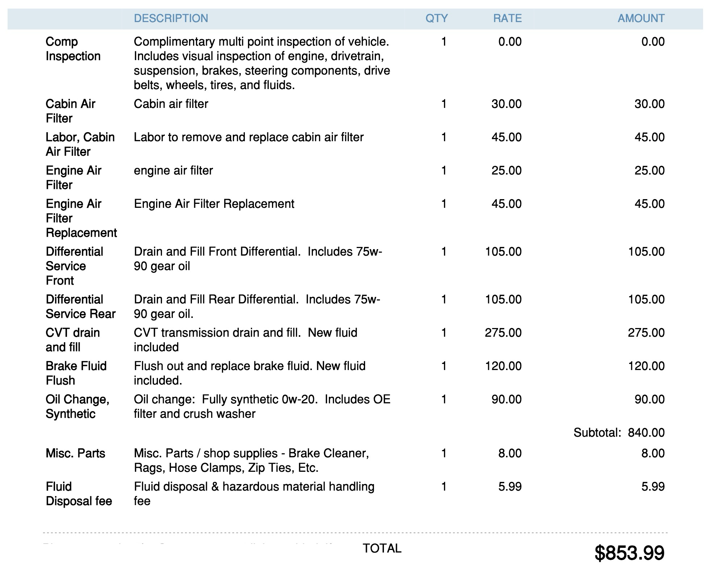Click the Drain and Fill Rear Differential description
715x588 pixels.
(256, 307)
